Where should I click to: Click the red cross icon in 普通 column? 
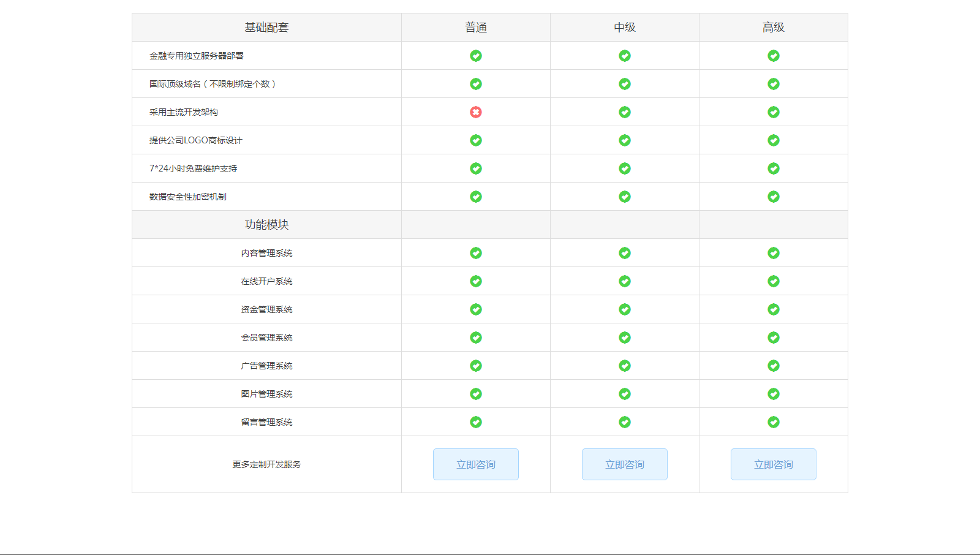point(476,112)
